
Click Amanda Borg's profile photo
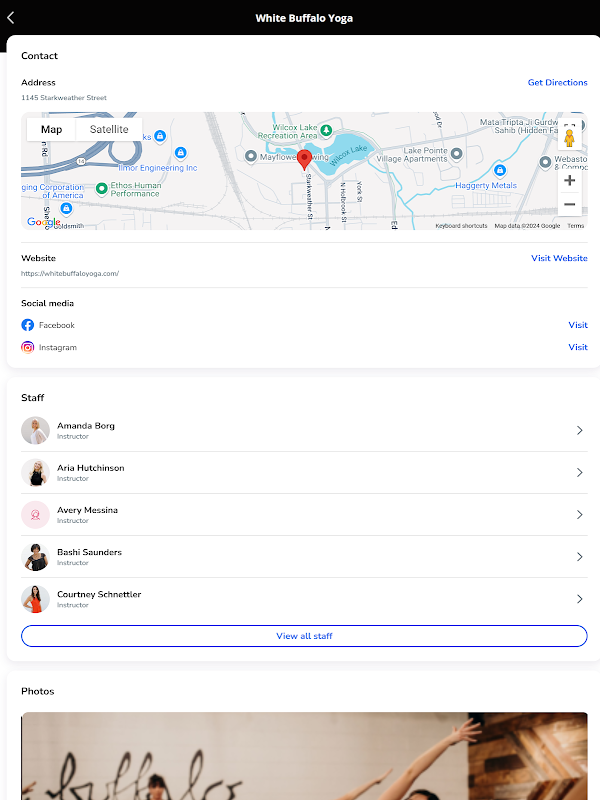click(x=35, y=430)
